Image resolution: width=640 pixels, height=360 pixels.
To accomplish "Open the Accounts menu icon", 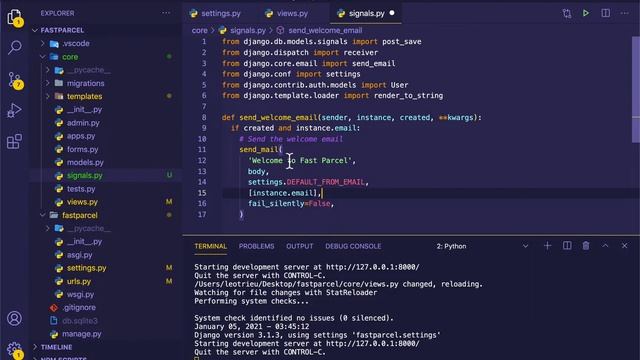I will [14, 318].
